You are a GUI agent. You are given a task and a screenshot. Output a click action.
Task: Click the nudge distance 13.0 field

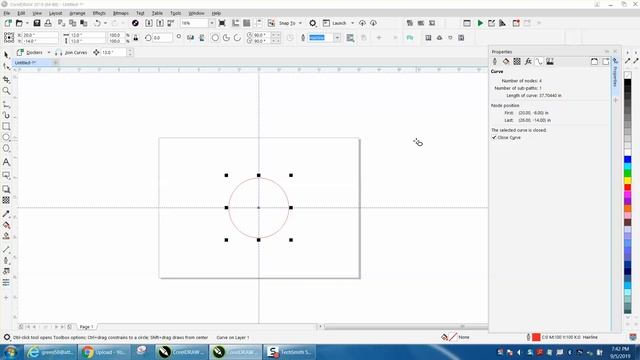[114, 52]
